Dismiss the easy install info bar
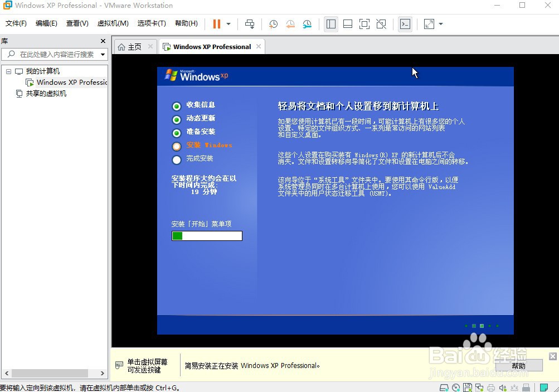Screen dimensions: 559x392 click(x=552, y=356)
